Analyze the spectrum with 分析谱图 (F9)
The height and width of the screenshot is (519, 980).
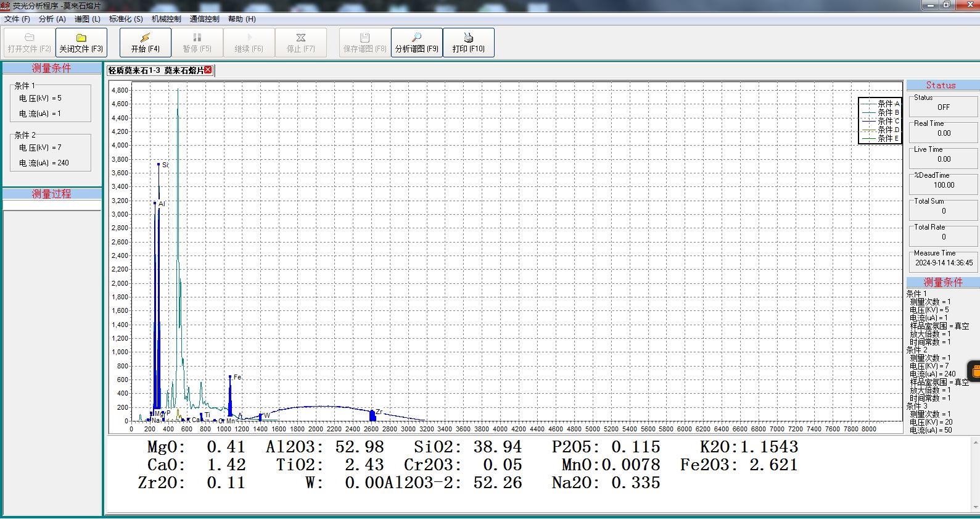[416, 43]
